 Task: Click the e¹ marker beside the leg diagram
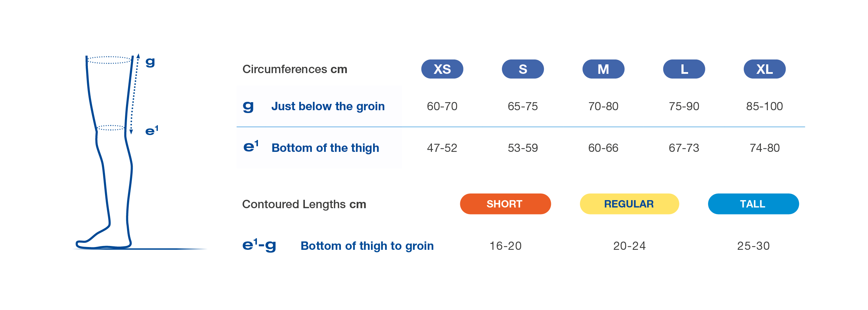(x=152, y=131)
